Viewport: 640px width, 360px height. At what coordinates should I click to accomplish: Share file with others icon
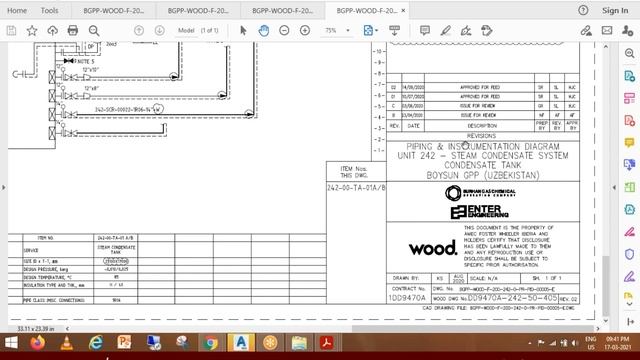[x=627, y=31]
